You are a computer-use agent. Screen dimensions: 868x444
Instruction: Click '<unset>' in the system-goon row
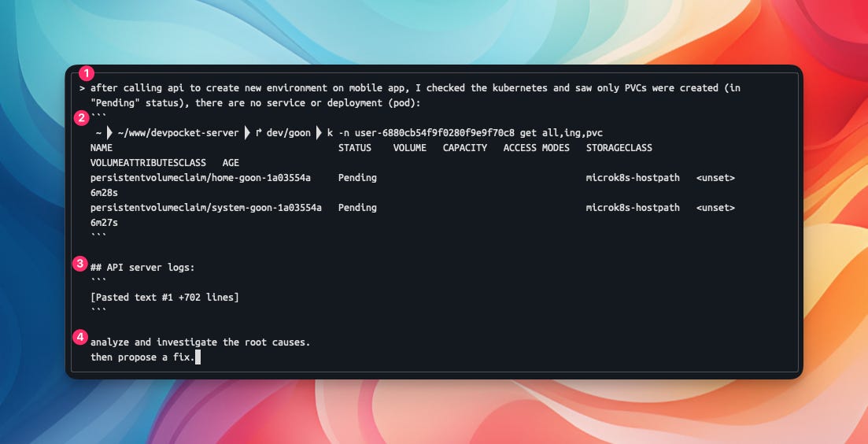716,208
